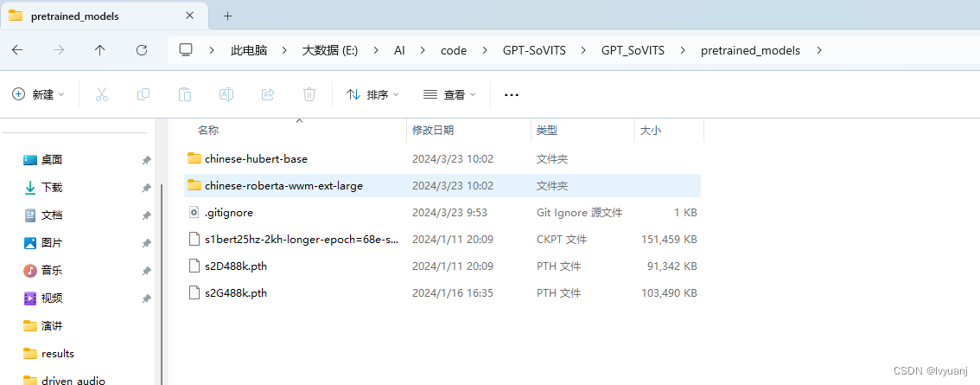Select chinese-roberta-wwm-ext-large folder name
980x385 pixels.
pos(283,186)
